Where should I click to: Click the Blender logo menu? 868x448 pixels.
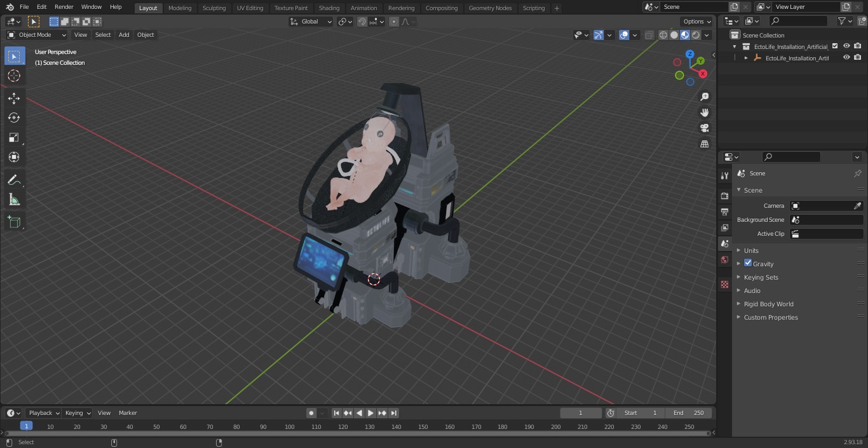[10, 7]
